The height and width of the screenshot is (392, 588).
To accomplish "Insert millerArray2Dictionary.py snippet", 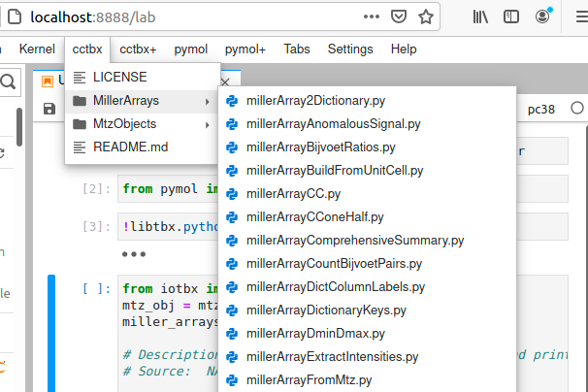I will coord(367,101).
